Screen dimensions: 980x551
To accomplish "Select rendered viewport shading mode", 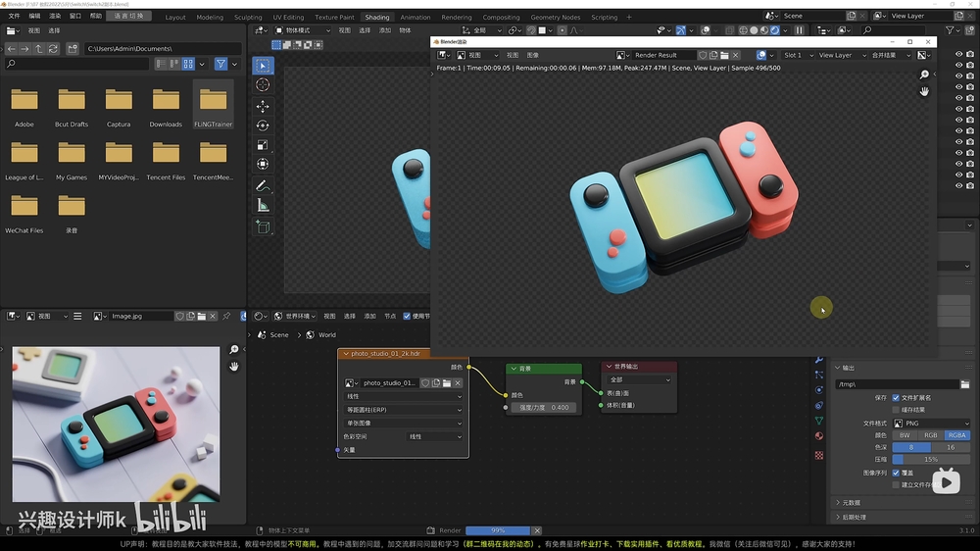I will 775,30.
